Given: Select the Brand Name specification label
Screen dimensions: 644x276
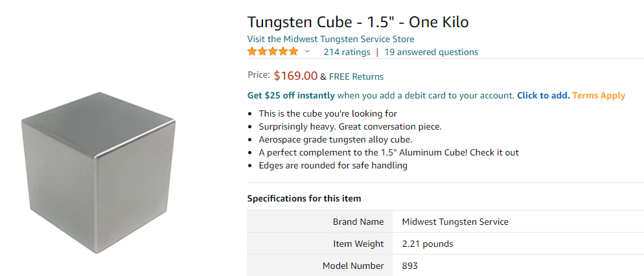Looking at the screenshot, I should (x=358, y=222).
